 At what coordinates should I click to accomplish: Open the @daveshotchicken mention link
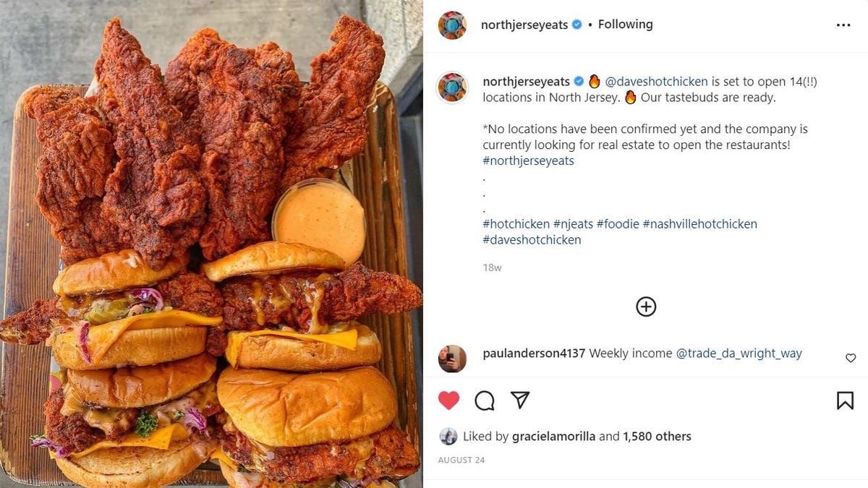tap(656, 82)
